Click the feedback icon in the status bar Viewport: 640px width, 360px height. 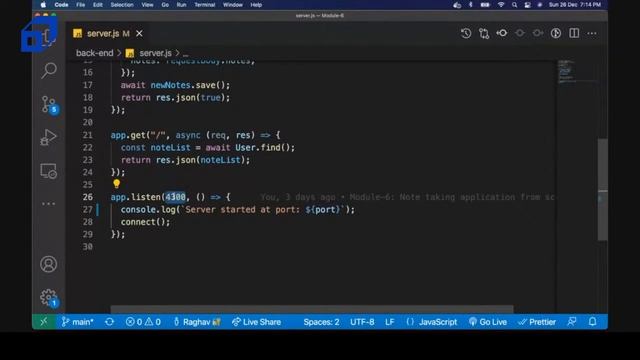[572, 322]
